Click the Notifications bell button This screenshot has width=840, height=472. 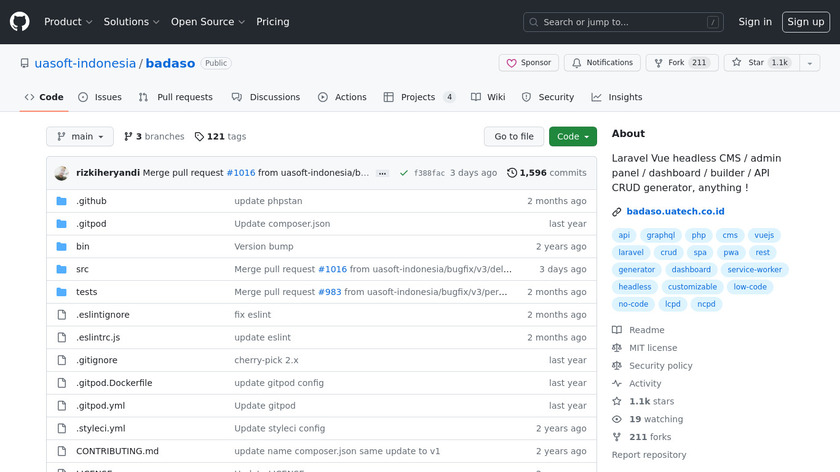[601, 62]
